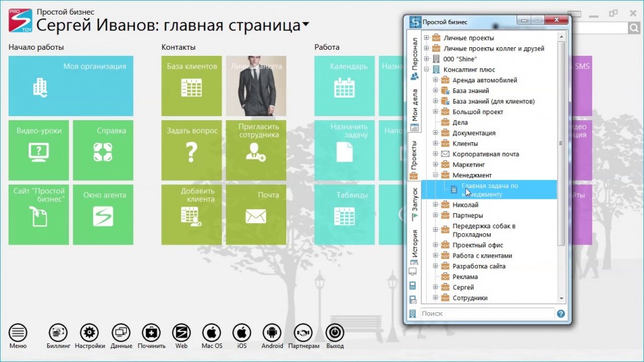644x362 pixels.
Task: Click the organization building icon beside Поиск
Action: tap(412, 314)
